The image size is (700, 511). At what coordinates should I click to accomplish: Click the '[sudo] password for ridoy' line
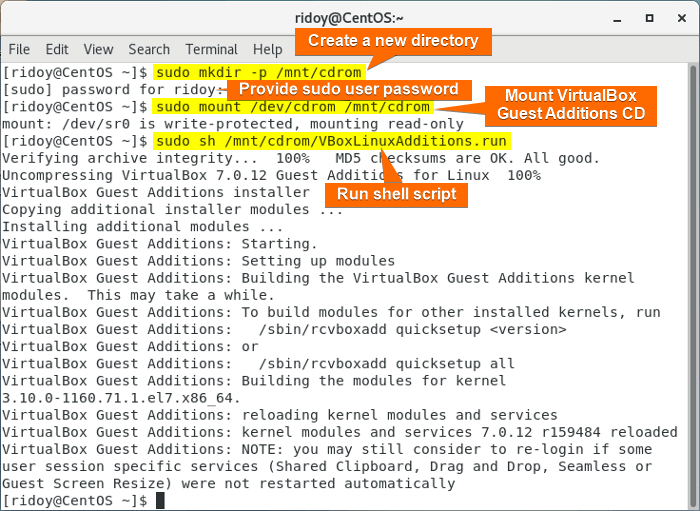pyautogui.click(x=112, y=90)
